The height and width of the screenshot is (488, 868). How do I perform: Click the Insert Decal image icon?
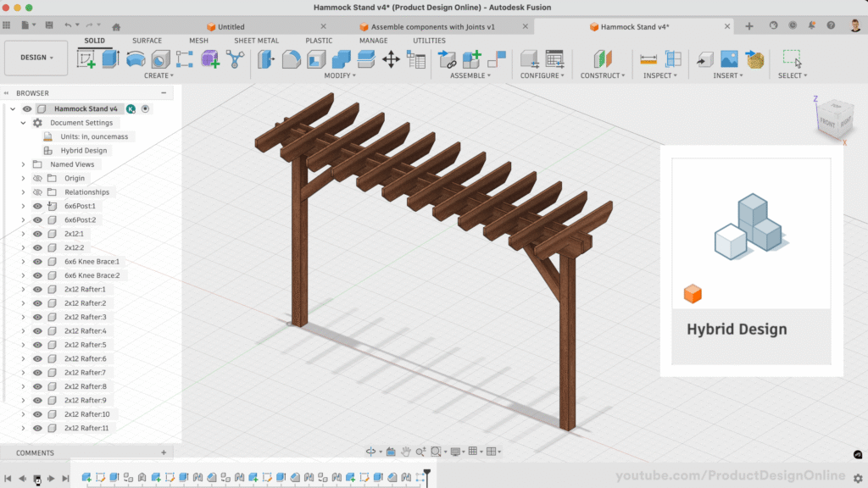729,58
